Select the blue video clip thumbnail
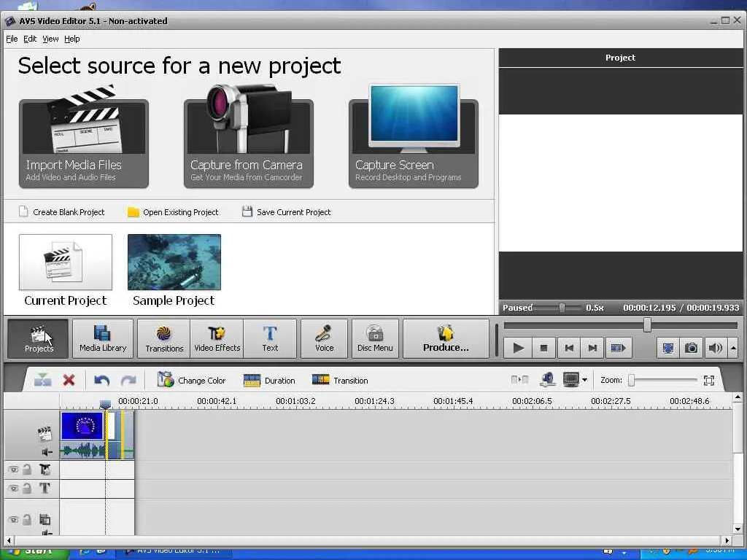Viewport: 747px width, 560px height. tap(82, 426)
